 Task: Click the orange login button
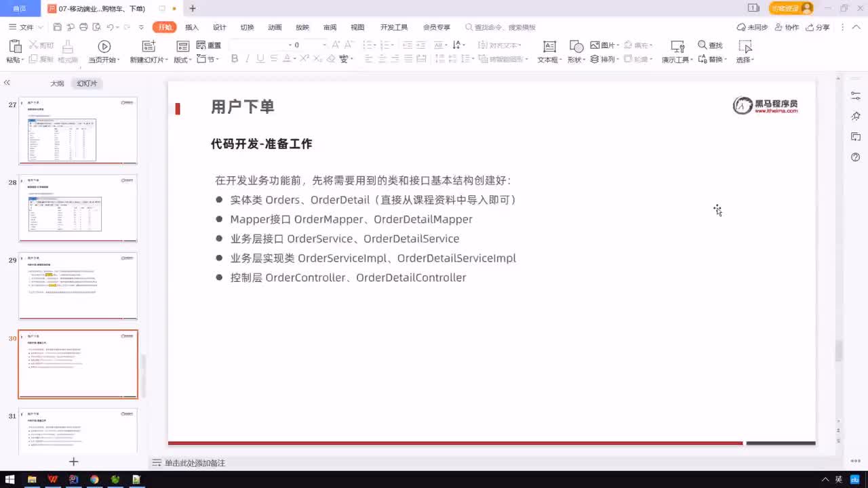[791, 8]
